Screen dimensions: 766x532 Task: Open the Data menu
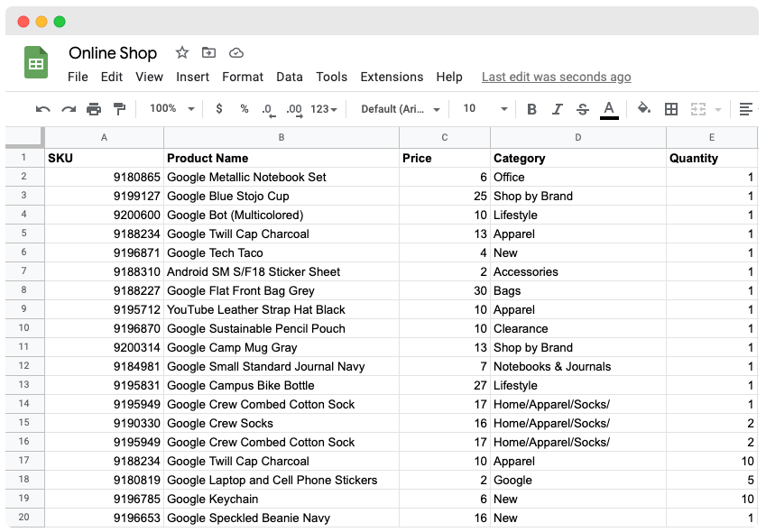(290, 77)
